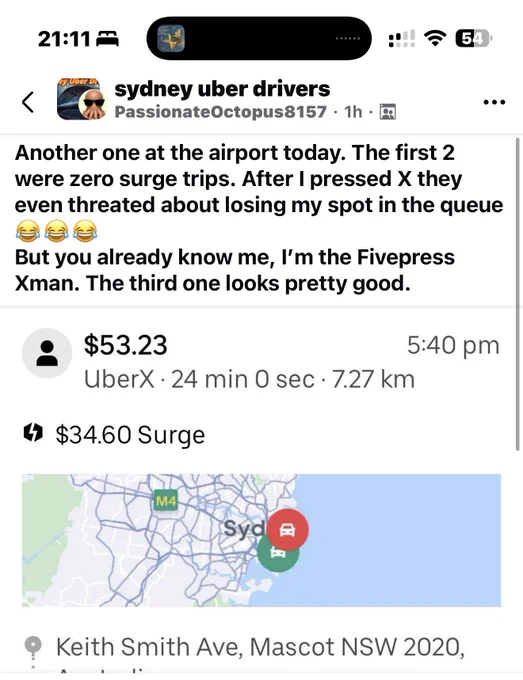Open sydney uber drivers group page
Viewport: 523px width, 680px height.
[222, 89]
